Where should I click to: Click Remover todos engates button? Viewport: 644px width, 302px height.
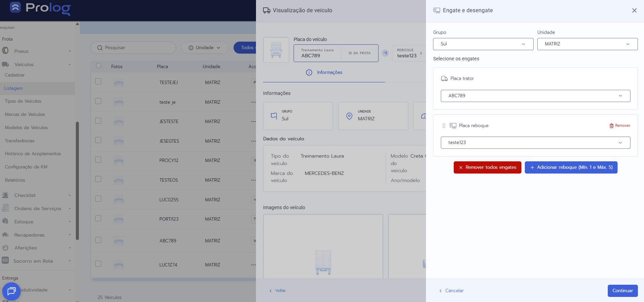pos(487,167)
